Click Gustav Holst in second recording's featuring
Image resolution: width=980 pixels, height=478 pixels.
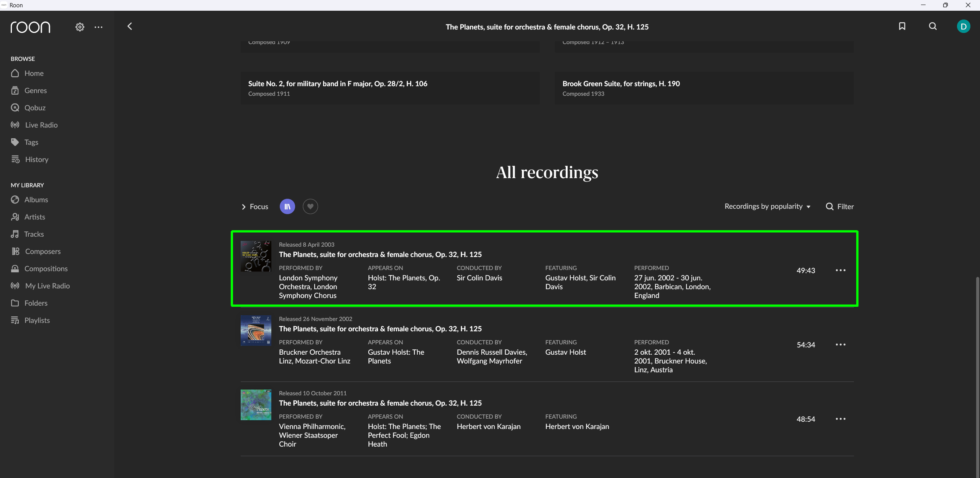(566, 352)
